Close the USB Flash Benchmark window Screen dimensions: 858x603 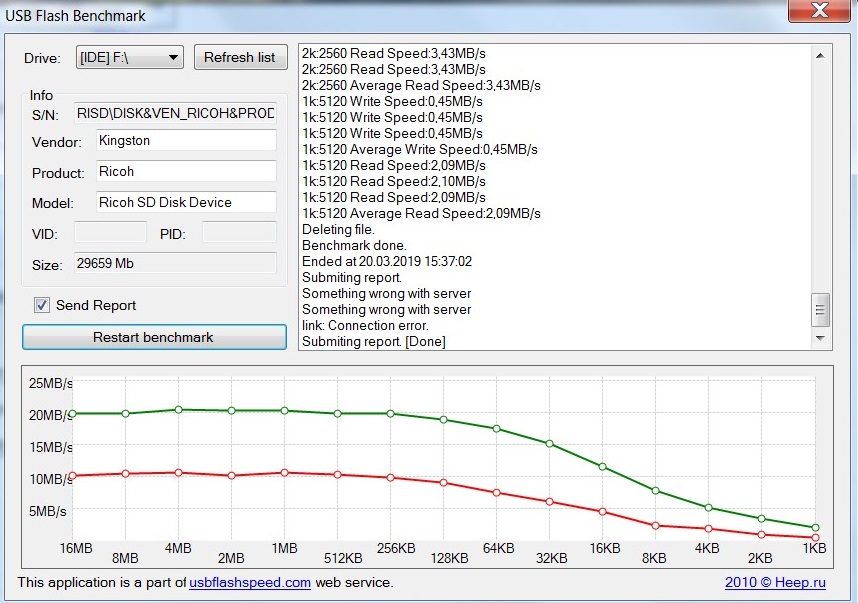820,13
